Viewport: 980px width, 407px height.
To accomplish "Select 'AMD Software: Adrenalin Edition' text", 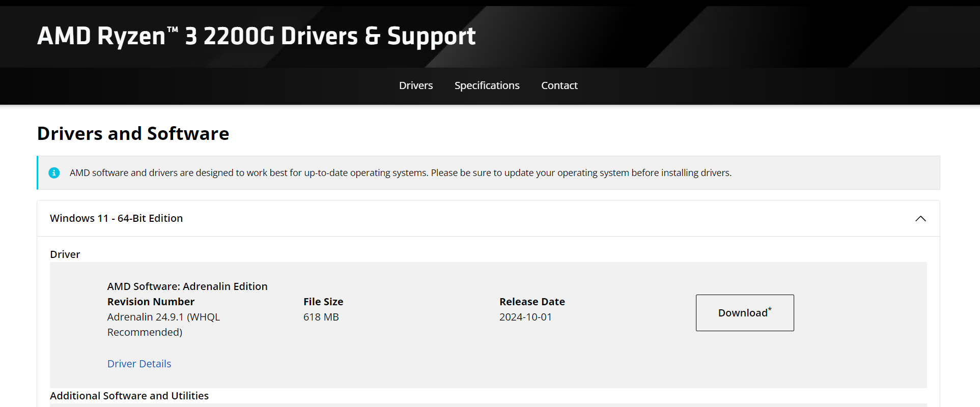I will (187, 286).
